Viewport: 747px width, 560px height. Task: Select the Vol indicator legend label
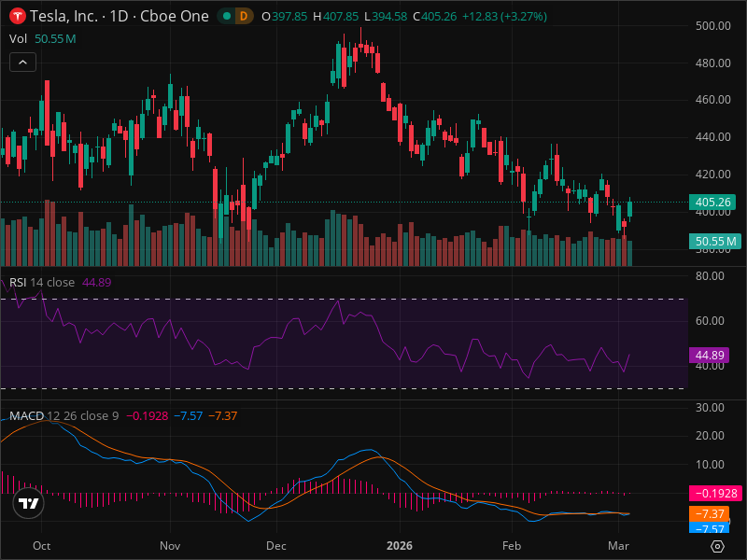pyautogui.click(x=18, y=38)
